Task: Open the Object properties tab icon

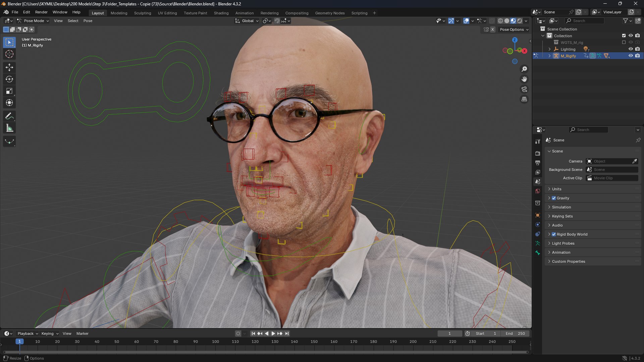Action: coord(538,215)
